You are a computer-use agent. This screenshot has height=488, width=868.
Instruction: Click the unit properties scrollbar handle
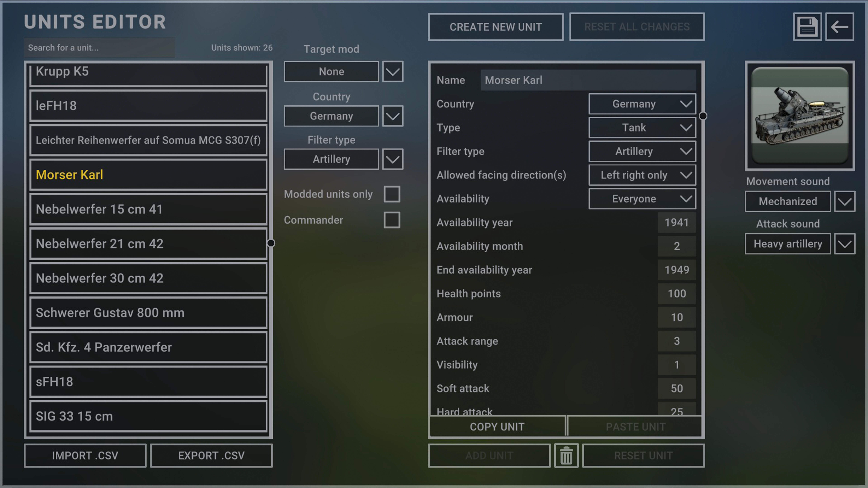pyautogui.click(x=703, y=116)
